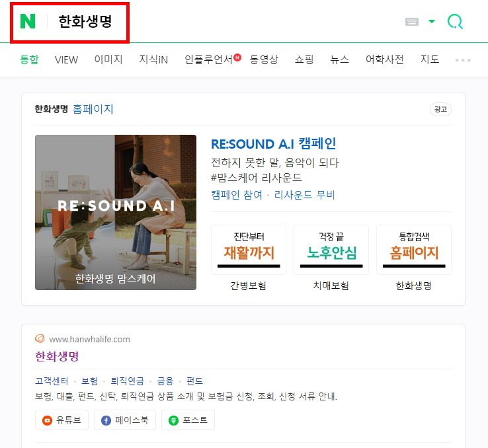
Task: Click the 전하지 못한 말, 음악이 되다 text
Action: click(x=275, y=163)
